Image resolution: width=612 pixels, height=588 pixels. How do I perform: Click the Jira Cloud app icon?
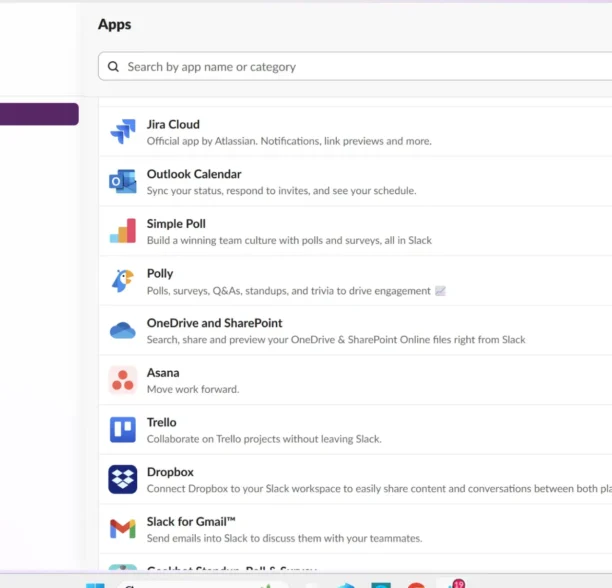[x=123, y=131]
